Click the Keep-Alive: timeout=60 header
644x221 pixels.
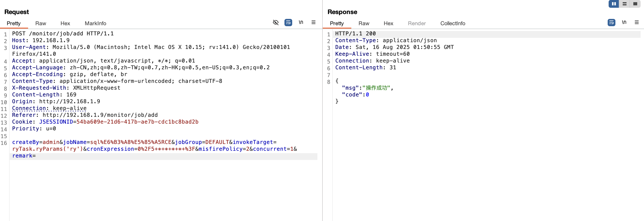tap(372, 54)
